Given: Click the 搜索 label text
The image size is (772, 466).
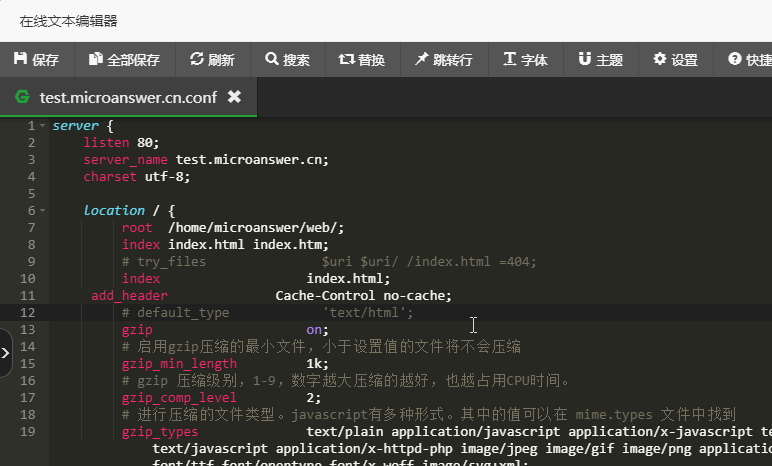Looking at the screenshot, I should 296,60.
